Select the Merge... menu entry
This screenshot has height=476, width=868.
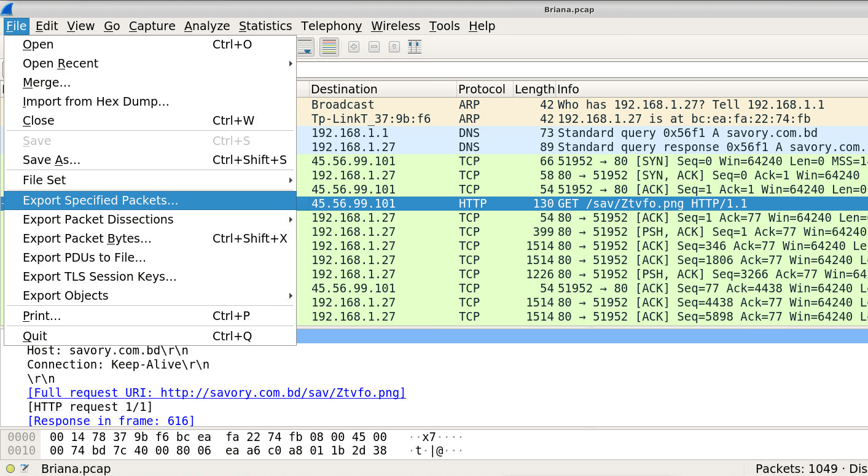coord(150,82)
